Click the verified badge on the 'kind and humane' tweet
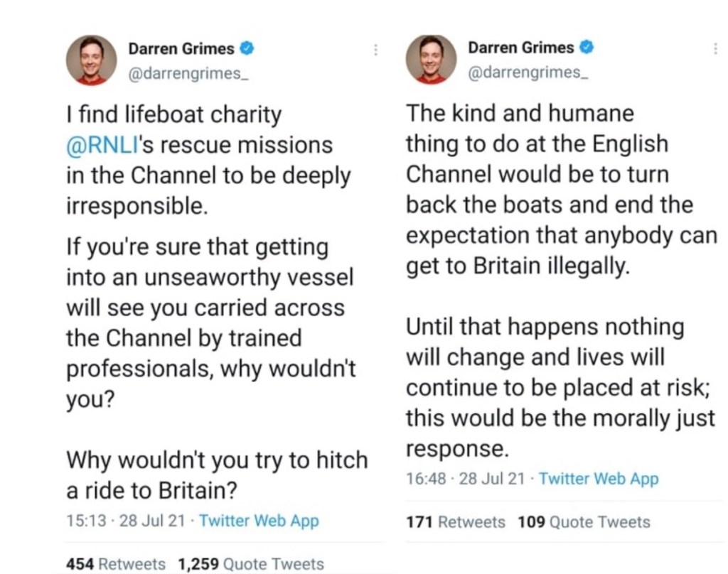Image resolution: width=728 pixels, height=574 pixels. click(x=587, y=48)
